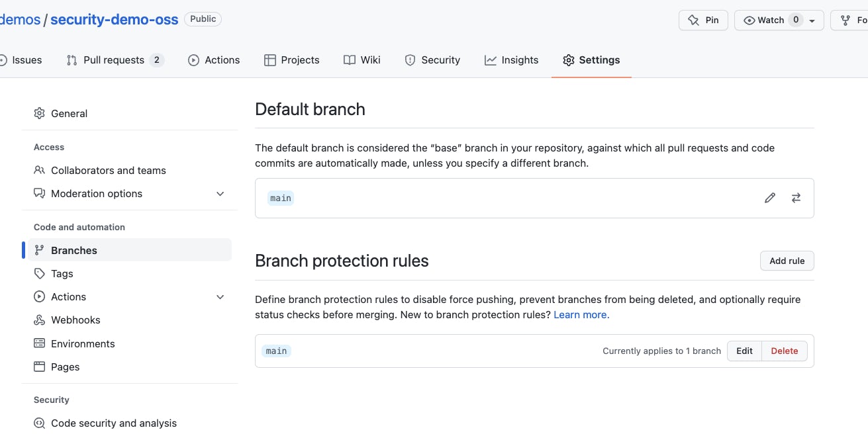Viewport: 868px width, 436px height.
Task: Expand the Watch dropdown arrow
Action: [x=810, y=20]
